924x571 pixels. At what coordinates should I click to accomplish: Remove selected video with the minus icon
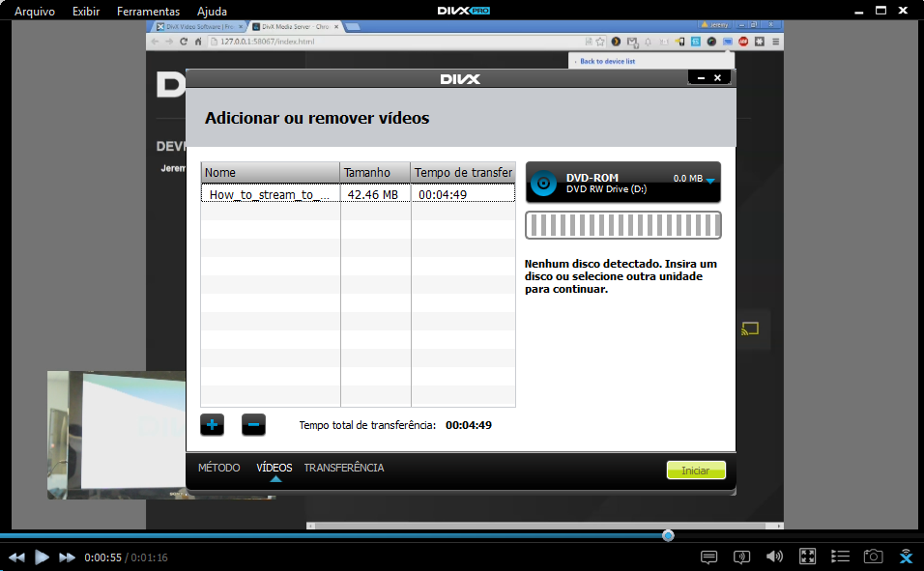(x=252, y=424)
